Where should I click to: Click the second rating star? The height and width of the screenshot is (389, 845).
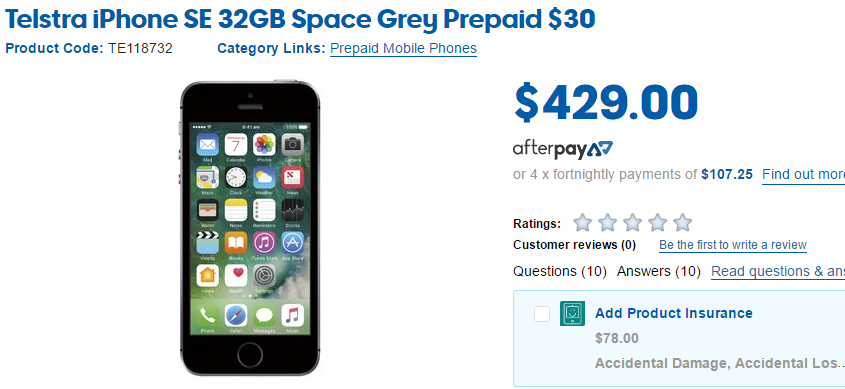[x=607, y=222]
